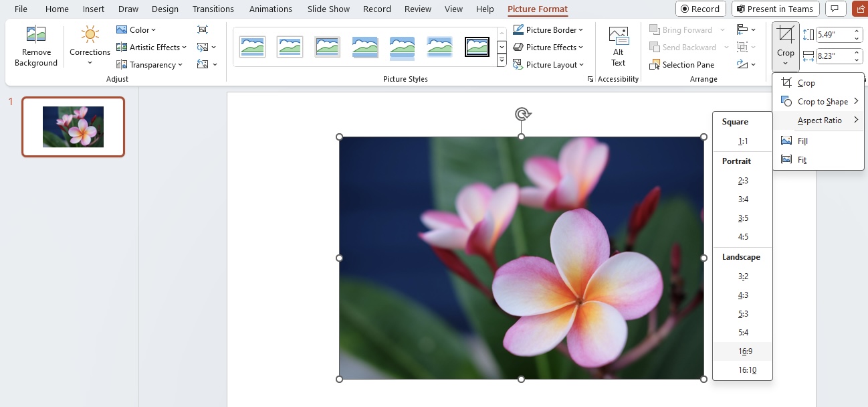Increase the shape height with the up arrow

(857, 31)
